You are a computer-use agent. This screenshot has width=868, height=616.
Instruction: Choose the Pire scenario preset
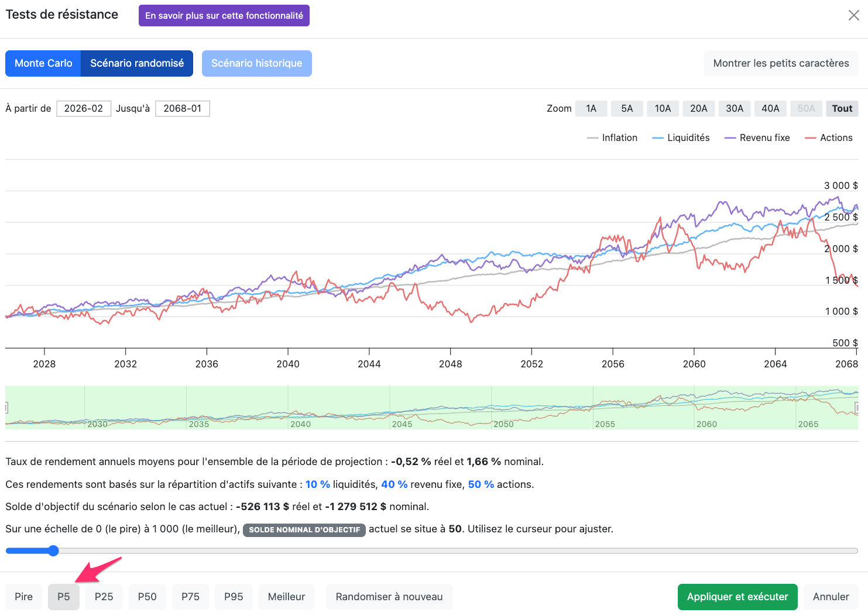[x=24, y=597]
